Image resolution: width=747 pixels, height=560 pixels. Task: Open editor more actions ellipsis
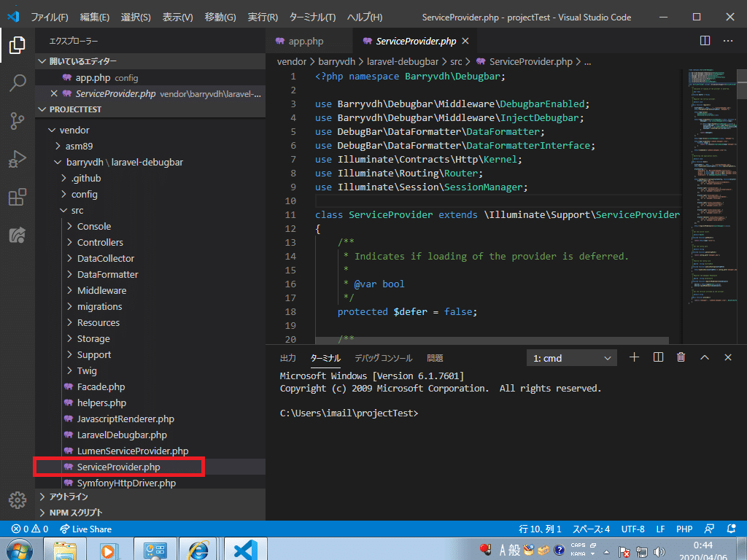(x=728, y=41)
